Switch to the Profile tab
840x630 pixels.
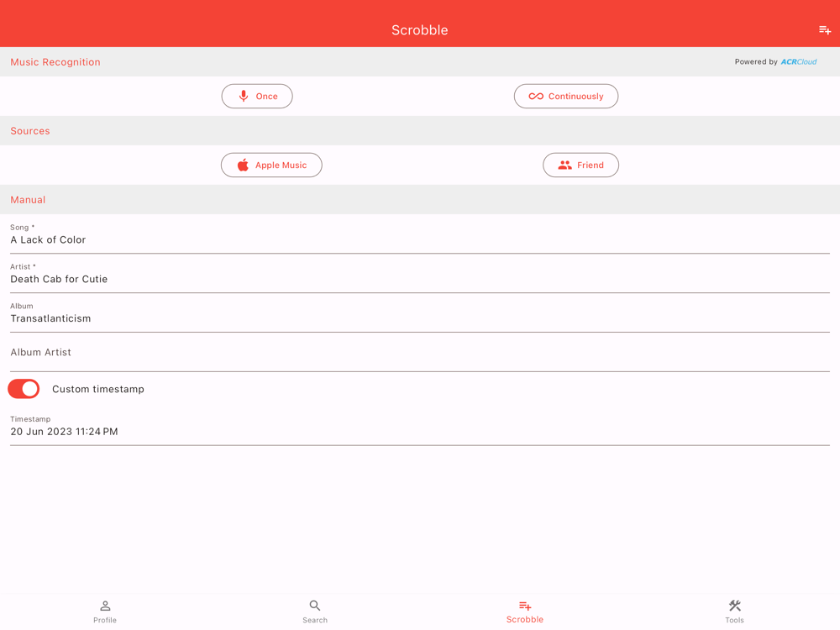pos(105,612)
